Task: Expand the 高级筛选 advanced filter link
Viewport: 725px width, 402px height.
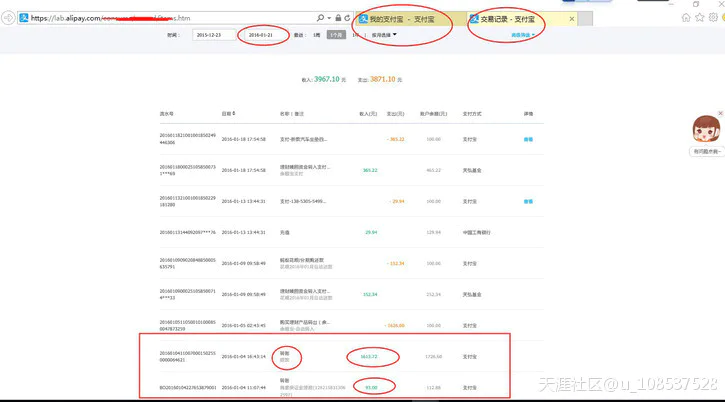Action: click(523, 35)
